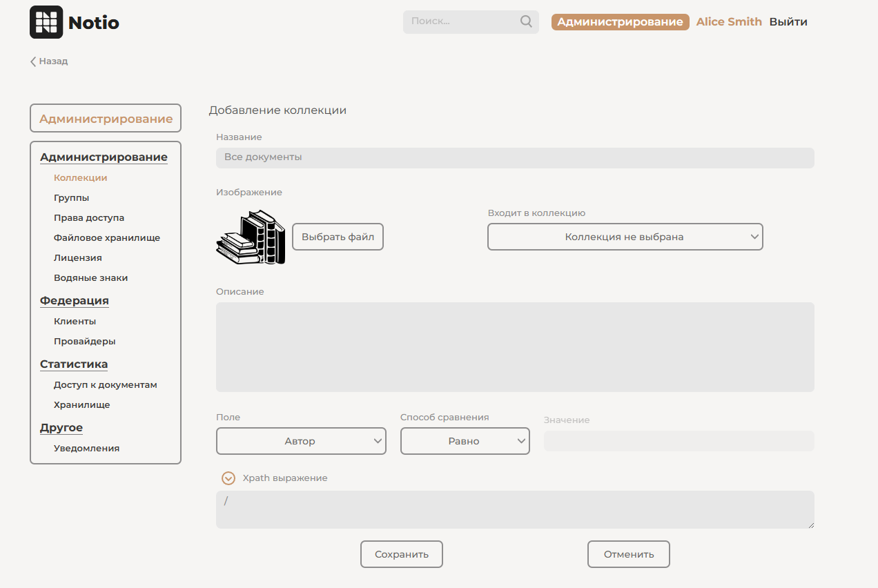
Task: Click the Название input field
Action: click(x=515, y=157)
